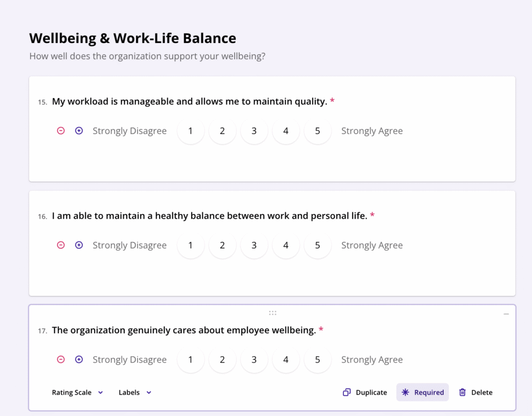Toggle the Required setting for question 17
Image resolution: width=532 pixels, height=416 pixels.
pos(422,393)
